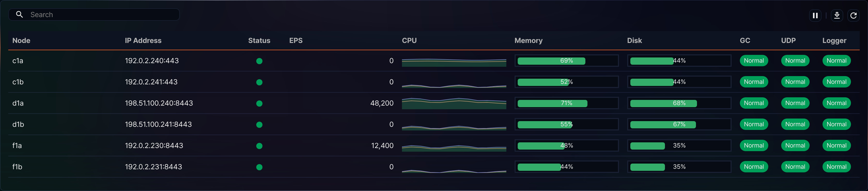Click the d1a disk bar showing 68%
The width and height of the screenshot is (868, 191).
679,103
